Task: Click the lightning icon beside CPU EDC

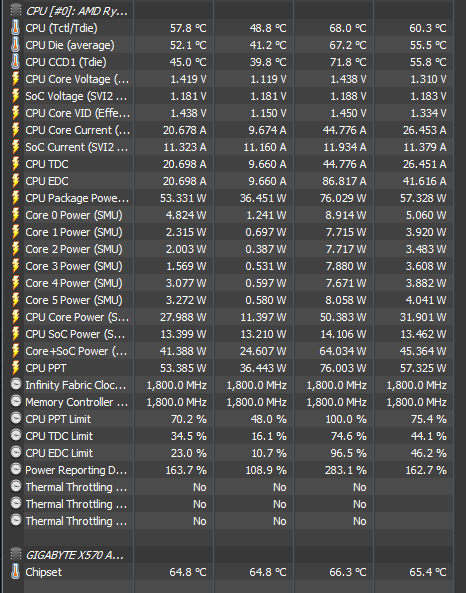Action: pyautogui.click(x=15, y=181)
